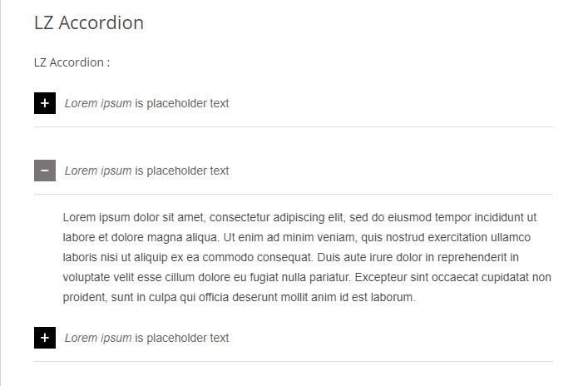
Task: Click the plus icon of the bottom accordion
Action: tap(45, 338)
